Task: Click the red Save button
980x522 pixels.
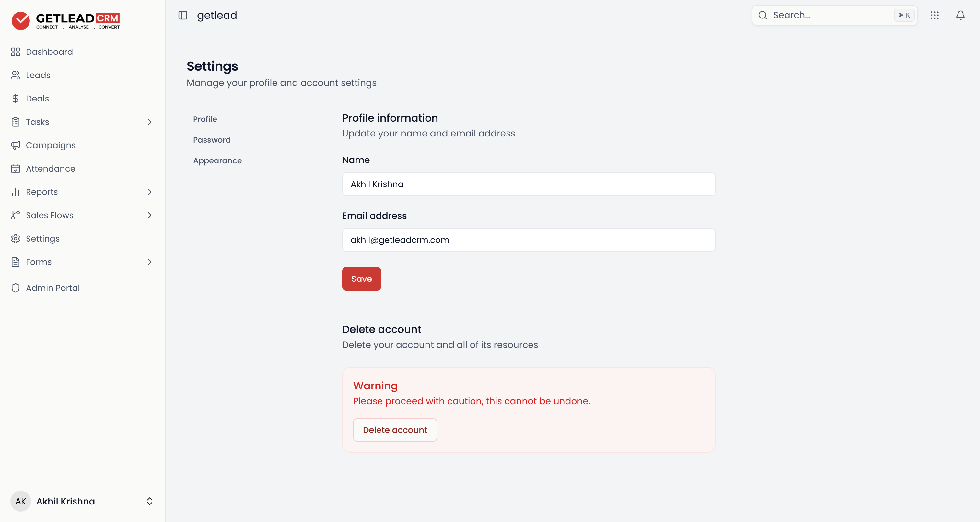Action: point(361,279)
